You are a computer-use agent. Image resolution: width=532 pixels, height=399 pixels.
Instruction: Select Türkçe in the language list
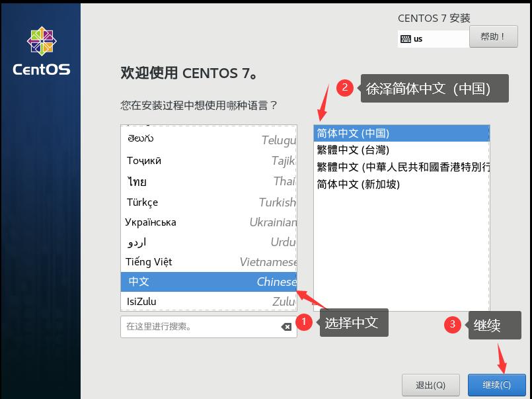(x=198, y=202)
